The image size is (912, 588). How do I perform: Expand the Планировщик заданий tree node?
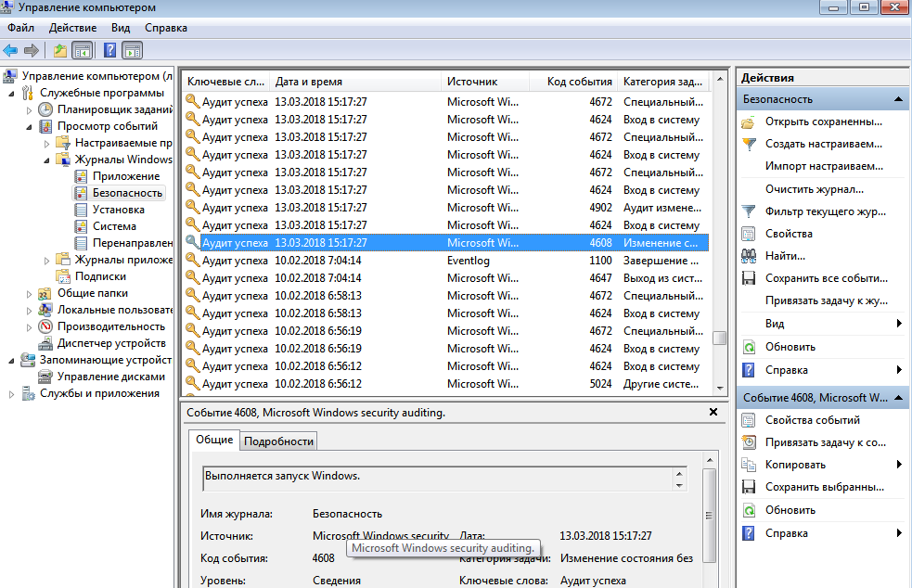(29, 109)
